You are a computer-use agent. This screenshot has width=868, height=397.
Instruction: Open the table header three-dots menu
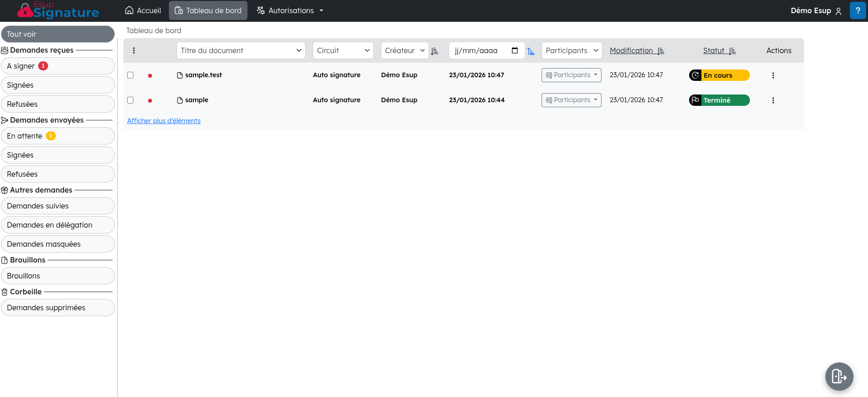click(x=134, y=50)
